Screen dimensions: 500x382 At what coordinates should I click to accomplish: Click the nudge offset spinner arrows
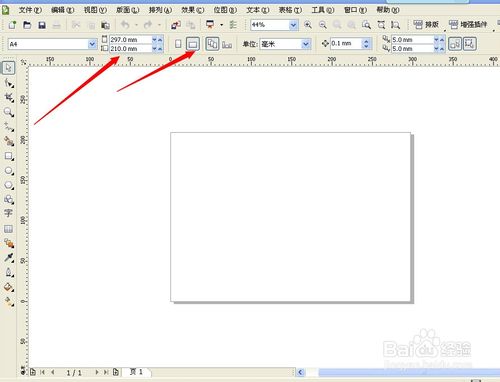tap(366, 44)
